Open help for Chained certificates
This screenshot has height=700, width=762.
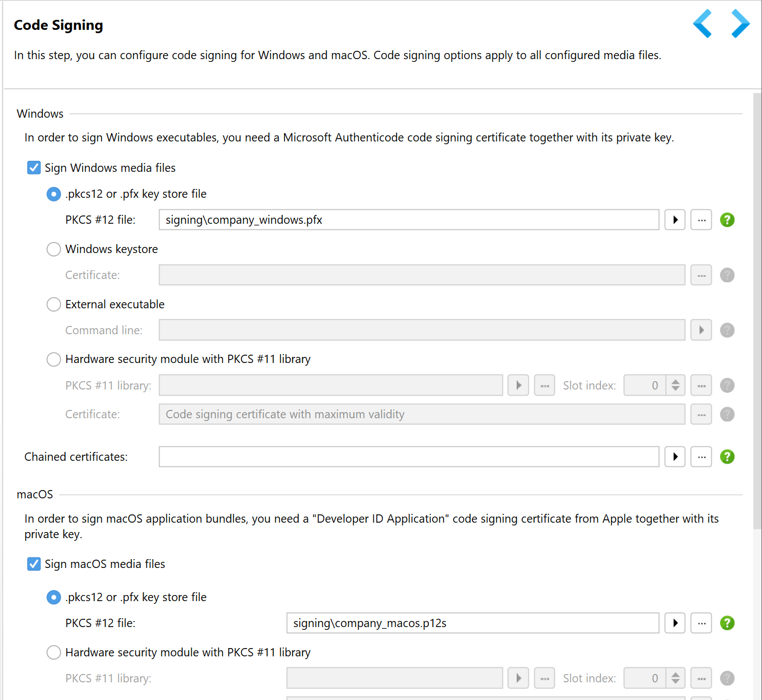[727, 457]
